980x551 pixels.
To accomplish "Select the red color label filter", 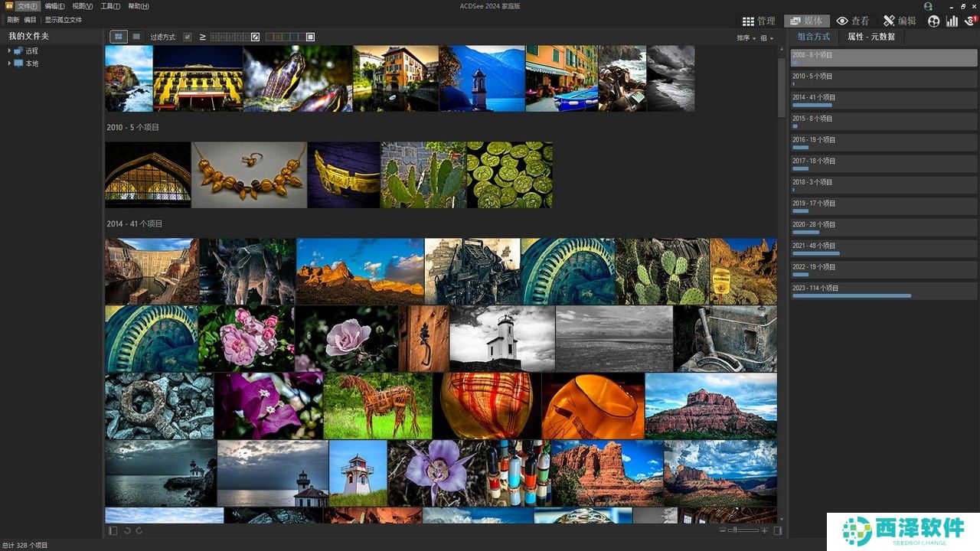I will (269, 37).
